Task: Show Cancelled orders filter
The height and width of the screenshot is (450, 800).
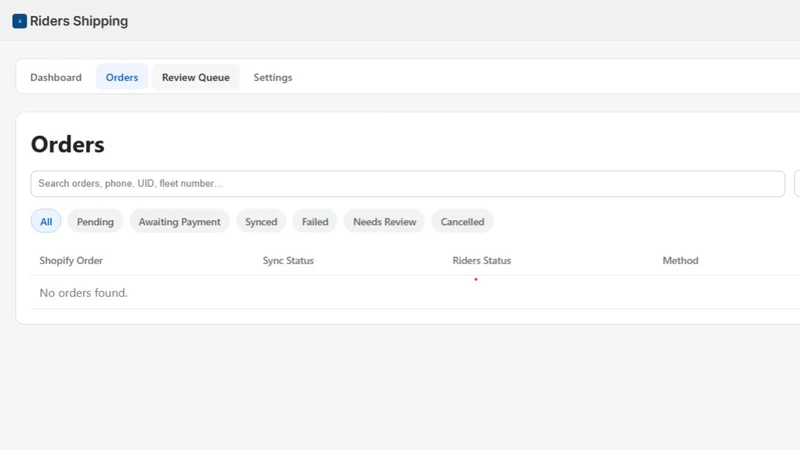Action: [462, 221]
